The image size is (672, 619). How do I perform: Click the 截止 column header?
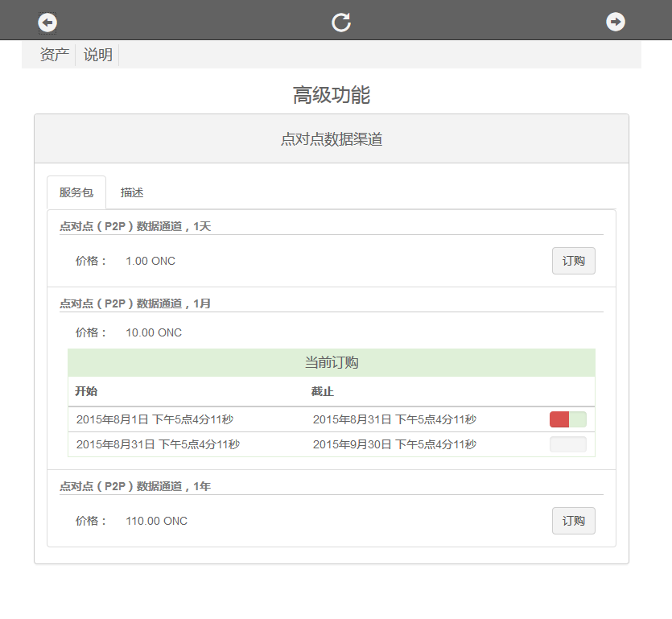pos(323,392)
